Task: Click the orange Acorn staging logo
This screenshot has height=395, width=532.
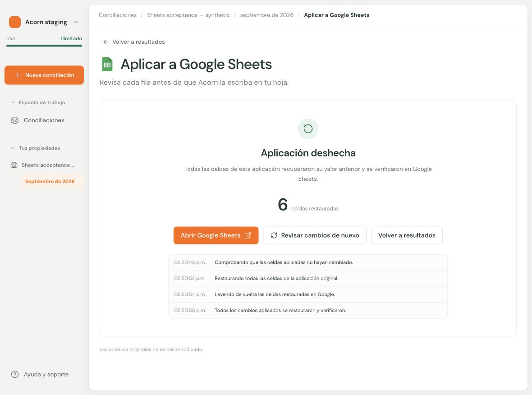Action: (x=15, y=22)
